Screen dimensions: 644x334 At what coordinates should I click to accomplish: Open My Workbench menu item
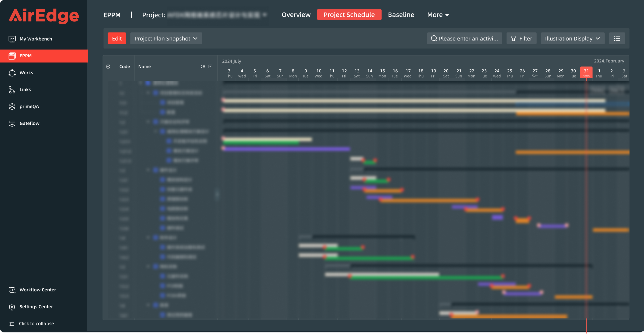click(36, 39)
